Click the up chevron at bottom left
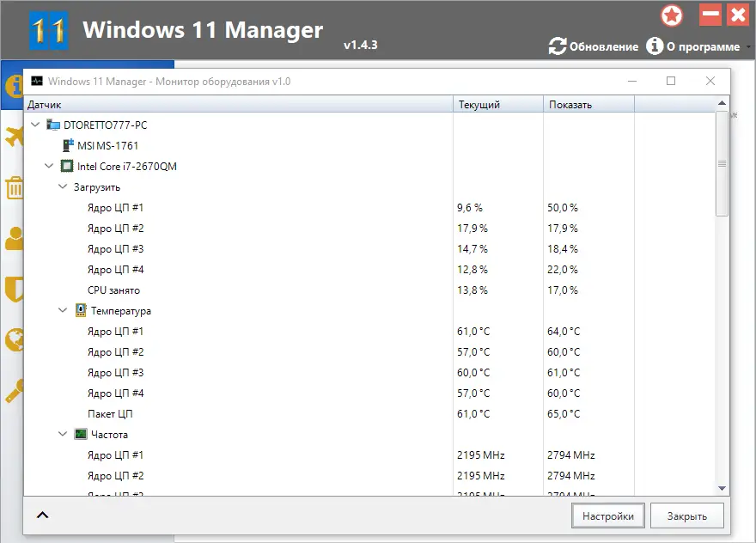 (x=42, y=516)
